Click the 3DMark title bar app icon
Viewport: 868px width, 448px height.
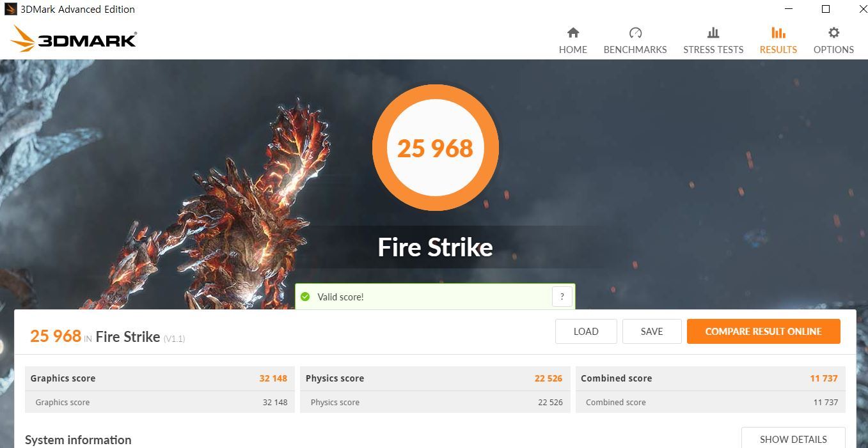coord(10,9)
